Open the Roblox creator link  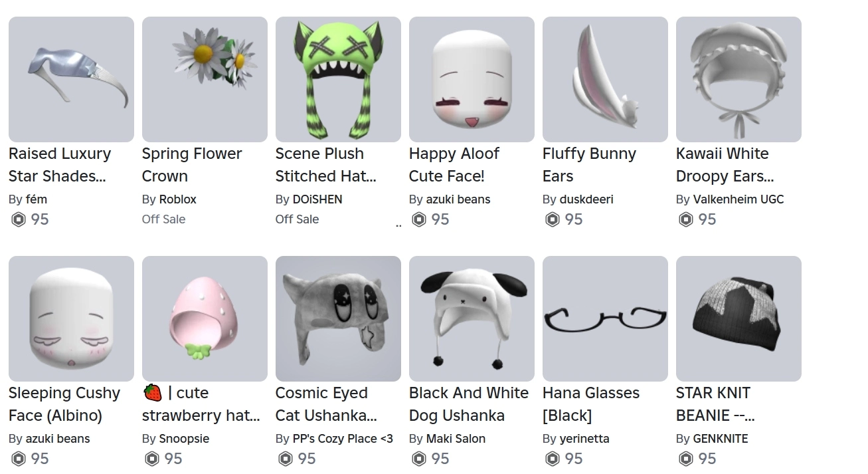[x=178, y=199]
